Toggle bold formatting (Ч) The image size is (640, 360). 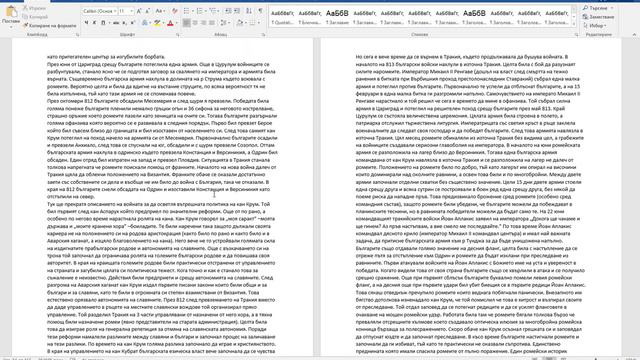[x=86, y=23]
